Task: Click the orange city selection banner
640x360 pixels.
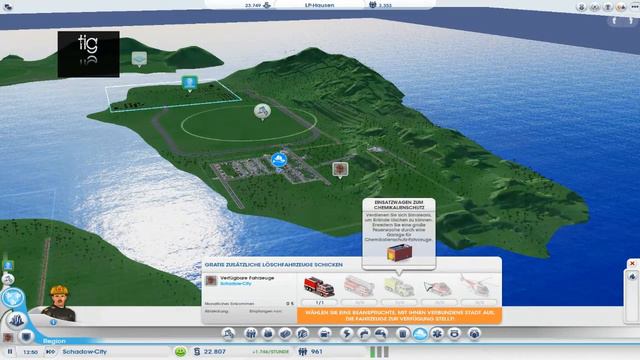Action: click(400, 316)
